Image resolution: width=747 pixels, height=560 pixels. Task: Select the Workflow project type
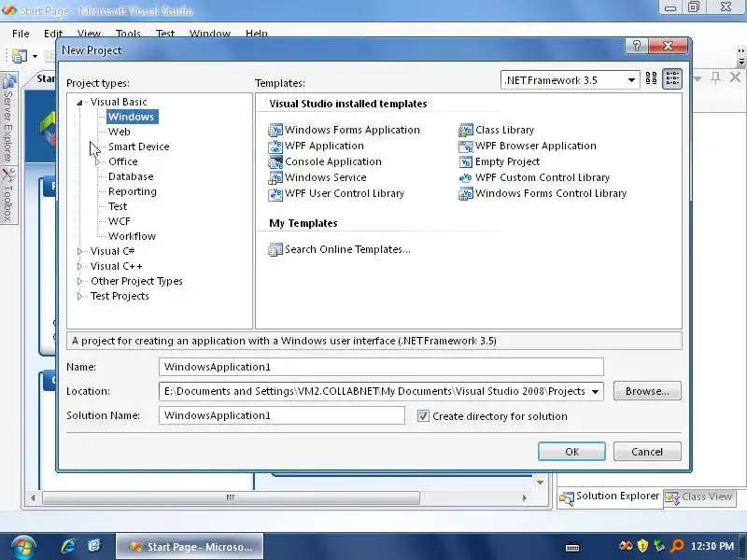(x=132, y=236)
